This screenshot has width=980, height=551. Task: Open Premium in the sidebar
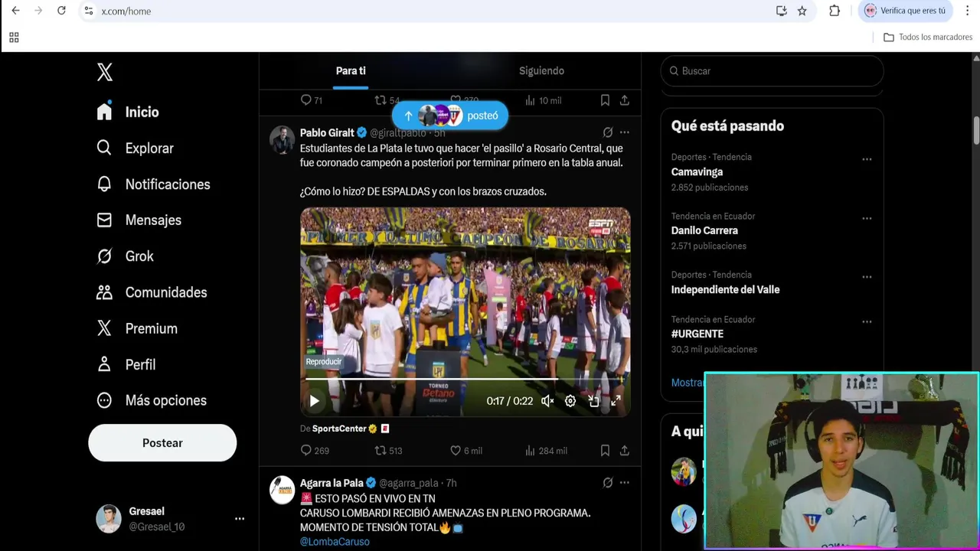(137, 328)
